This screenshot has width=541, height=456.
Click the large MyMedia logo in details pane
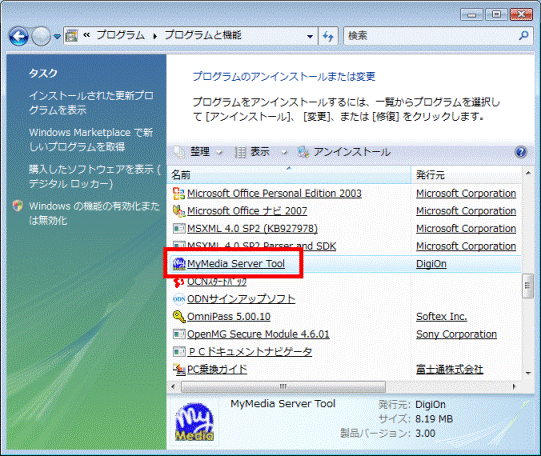click(194, 422)
